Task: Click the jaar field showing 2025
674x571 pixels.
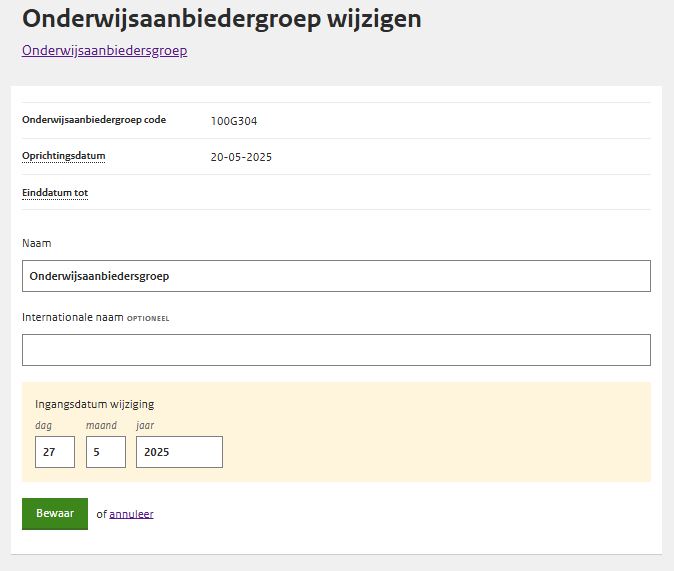Action: coord(179,452)
